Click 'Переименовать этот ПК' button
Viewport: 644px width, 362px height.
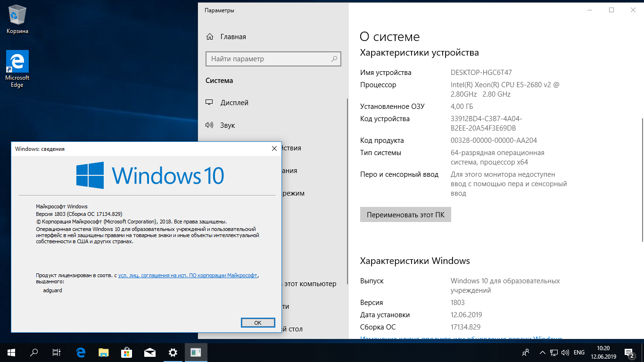(405, 214)
